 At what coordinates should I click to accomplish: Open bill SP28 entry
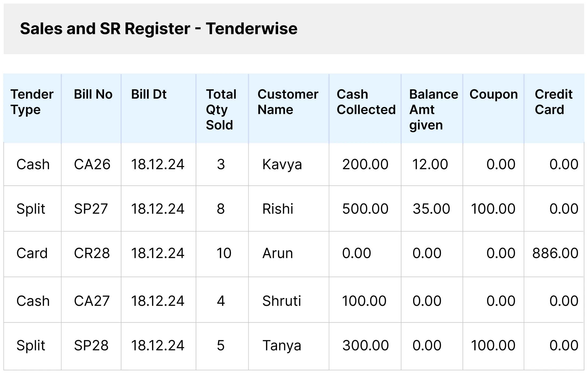pyautogui.click(x=91, y=345)
